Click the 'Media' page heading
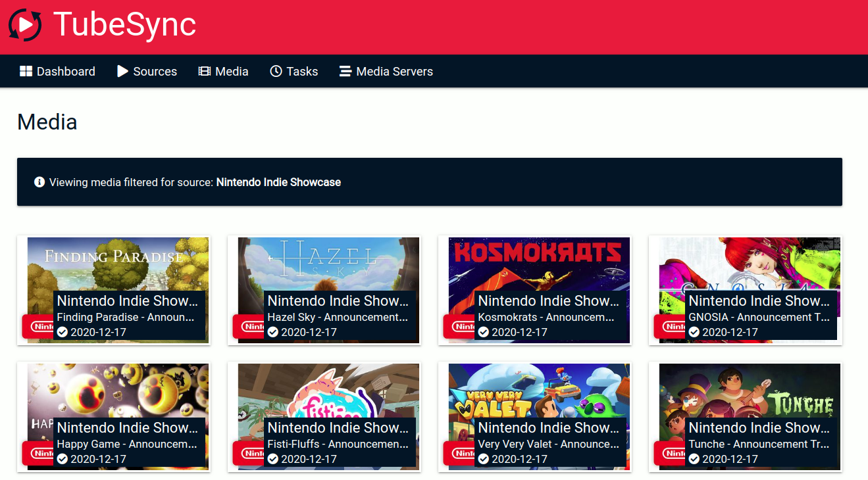This screenshot has width=868, height=480. point(47,122)
